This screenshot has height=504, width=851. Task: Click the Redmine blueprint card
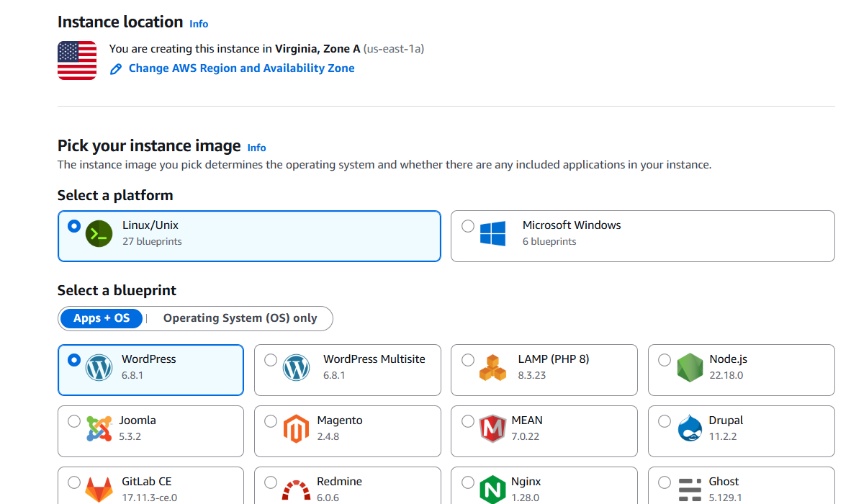click(x=347, y=487)
